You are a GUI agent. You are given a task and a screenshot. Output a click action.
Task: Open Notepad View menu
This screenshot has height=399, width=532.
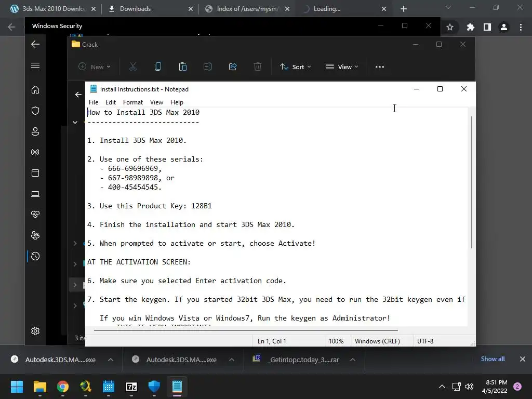click(156, 102)
